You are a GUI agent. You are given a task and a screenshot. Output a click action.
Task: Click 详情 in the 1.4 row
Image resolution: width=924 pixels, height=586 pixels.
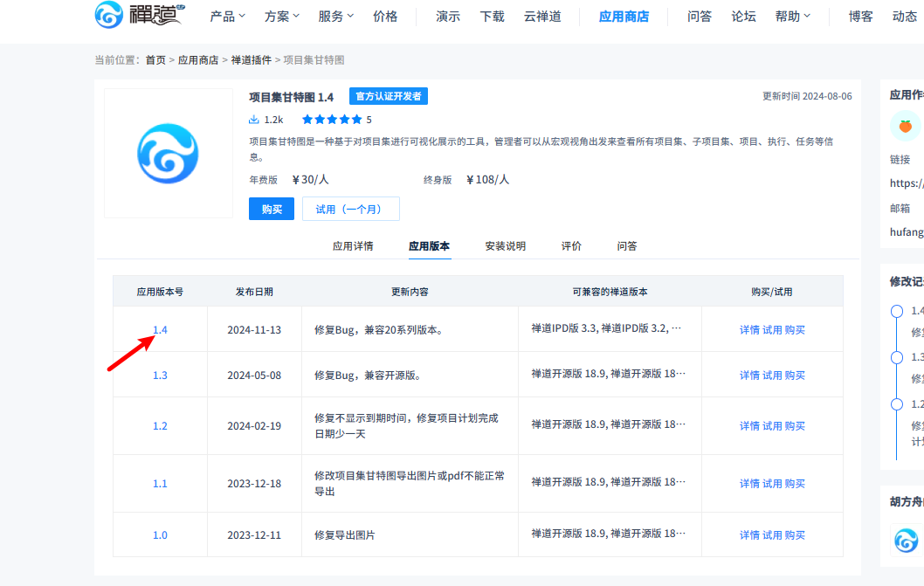pyautogui.click(x=749, y=330)
